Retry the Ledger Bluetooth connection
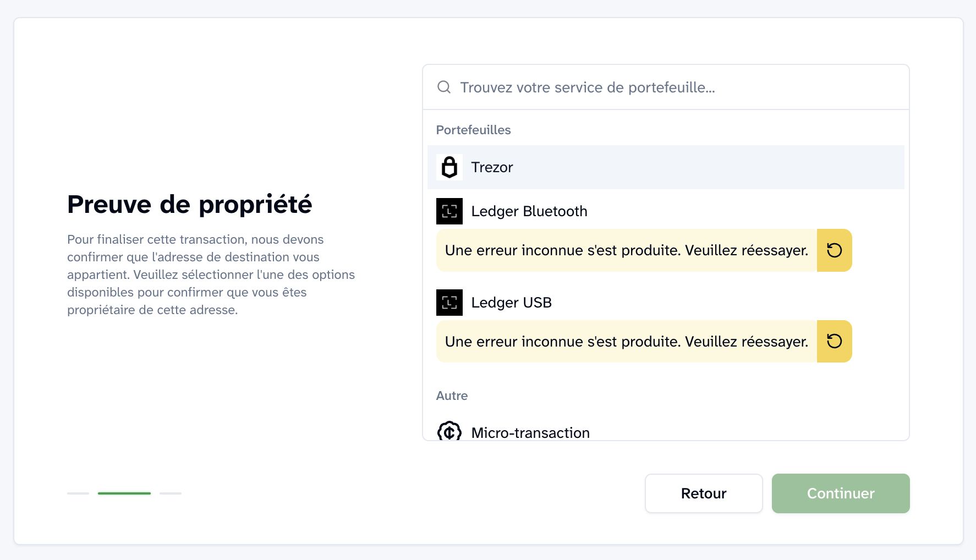The image size is (976, 560). pyautogui.click(x=834, y=250)
